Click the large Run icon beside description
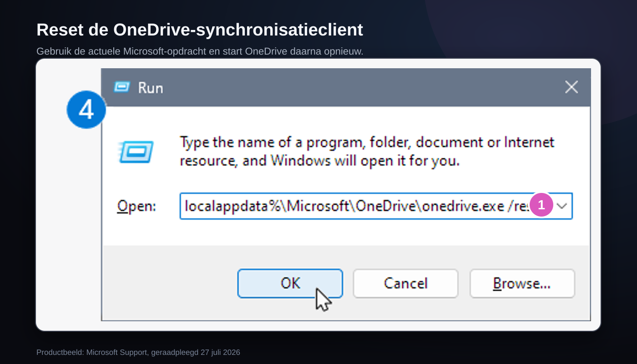 click(136, 152)
